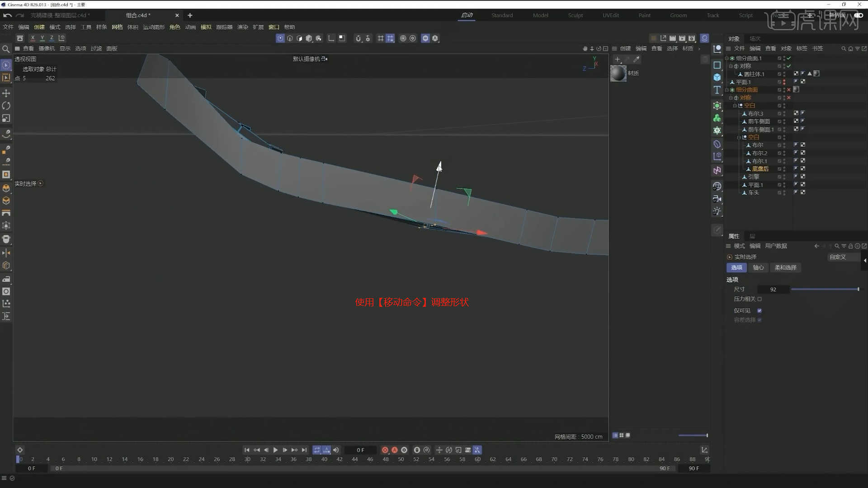The height and width of the screenshot is (488, 868).
Task: Click the Undo arrow icon
Action: click(7, 15)
